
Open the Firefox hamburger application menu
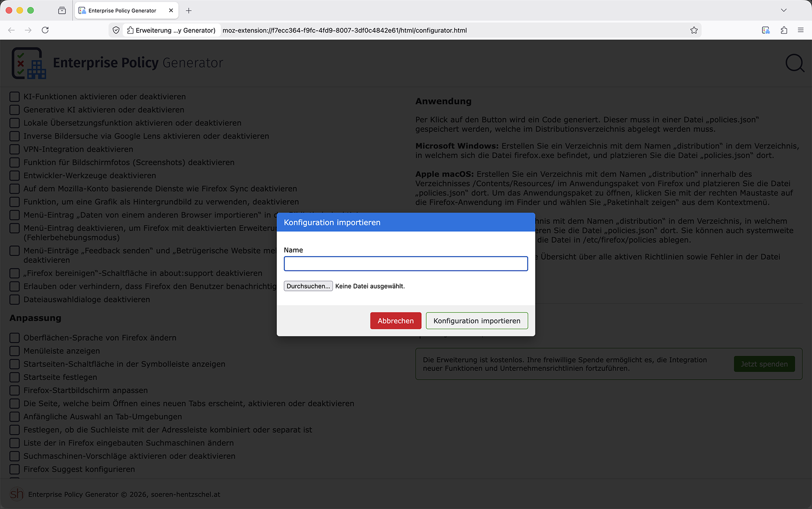(x=801, y=30)
